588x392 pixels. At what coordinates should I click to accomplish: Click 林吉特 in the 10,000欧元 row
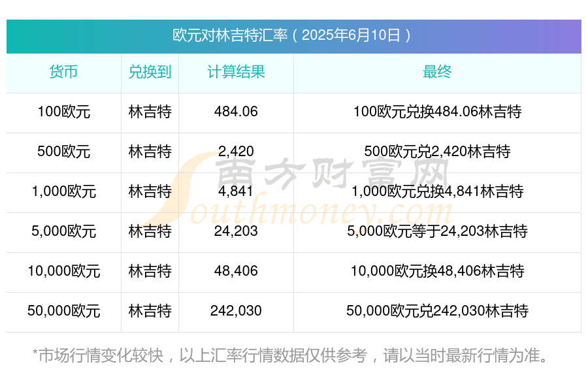click(x=150, y=271)
